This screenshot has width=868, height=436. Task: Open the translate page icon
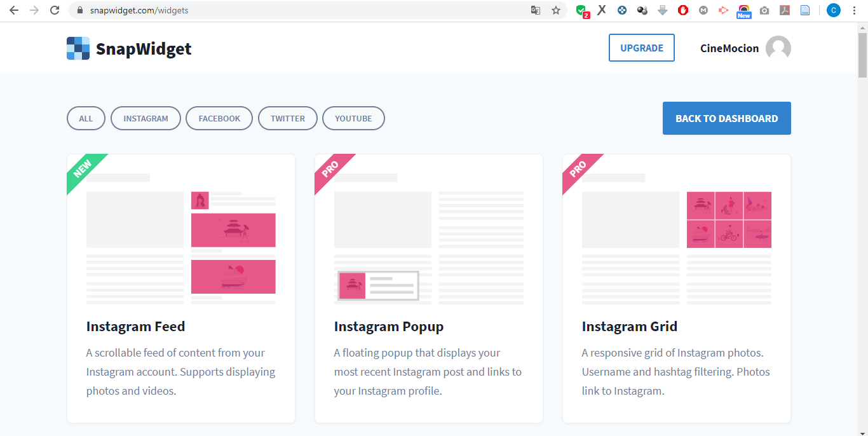tap(536, 10)
